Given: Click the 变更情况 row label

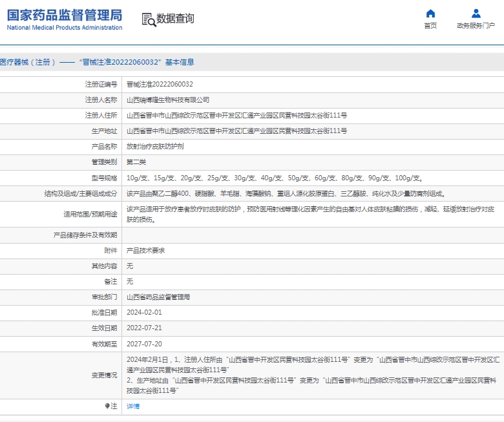Looking at the screenshot, I should [x=104, y=375].
